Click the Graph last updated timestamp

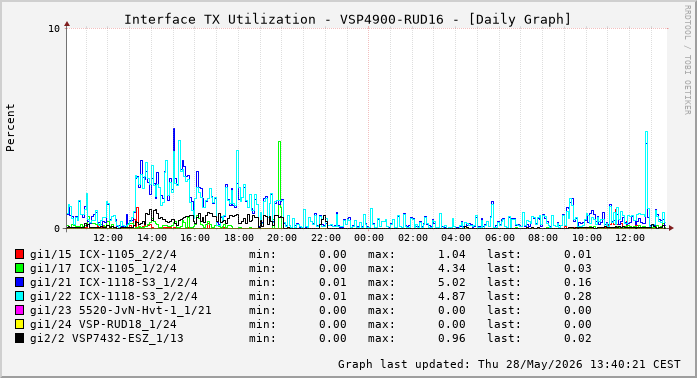coord(509,364)
